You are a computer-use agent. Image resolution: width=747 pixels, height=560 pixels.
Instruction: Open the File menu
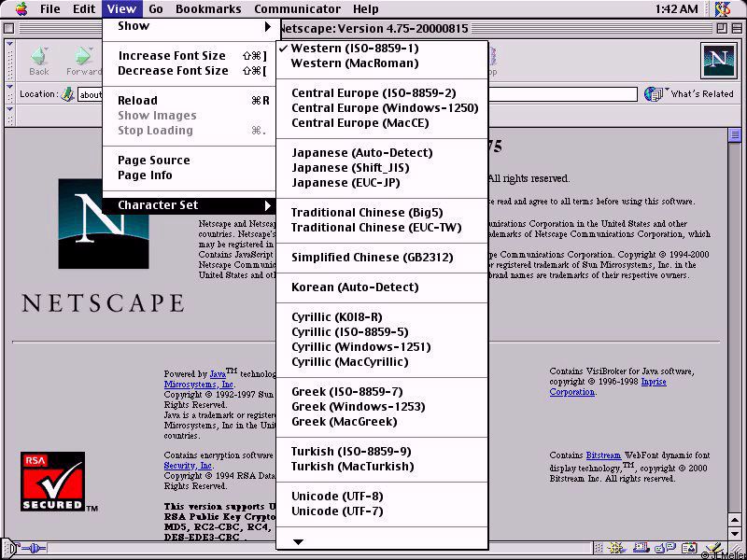pyautogui.click(x=50, y=8)
